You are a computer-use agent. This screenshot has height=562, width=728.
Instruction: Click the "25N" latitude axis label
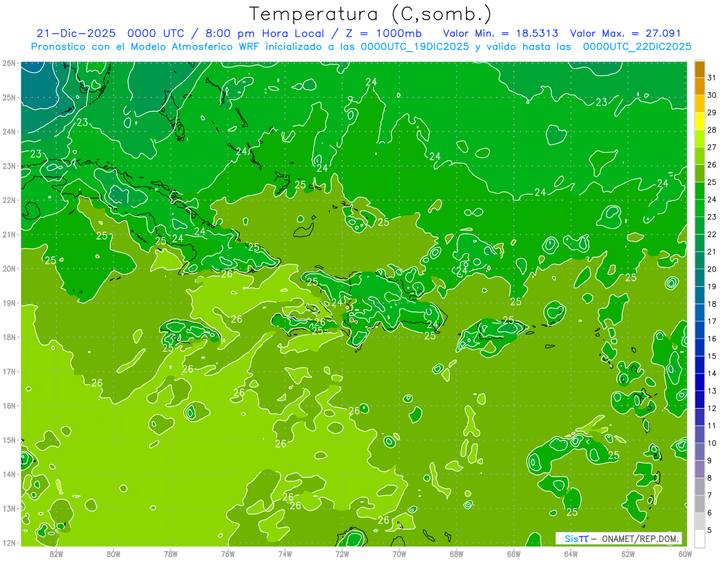[x=8, y=97]
